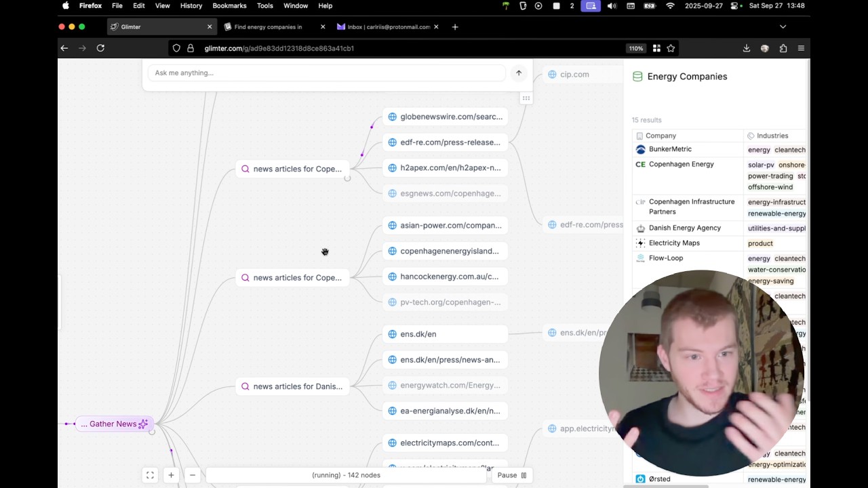This screenshot has height=488, width=868.
Task: Open the asian-power.com/compan... node
Action: tap(446, 225)
